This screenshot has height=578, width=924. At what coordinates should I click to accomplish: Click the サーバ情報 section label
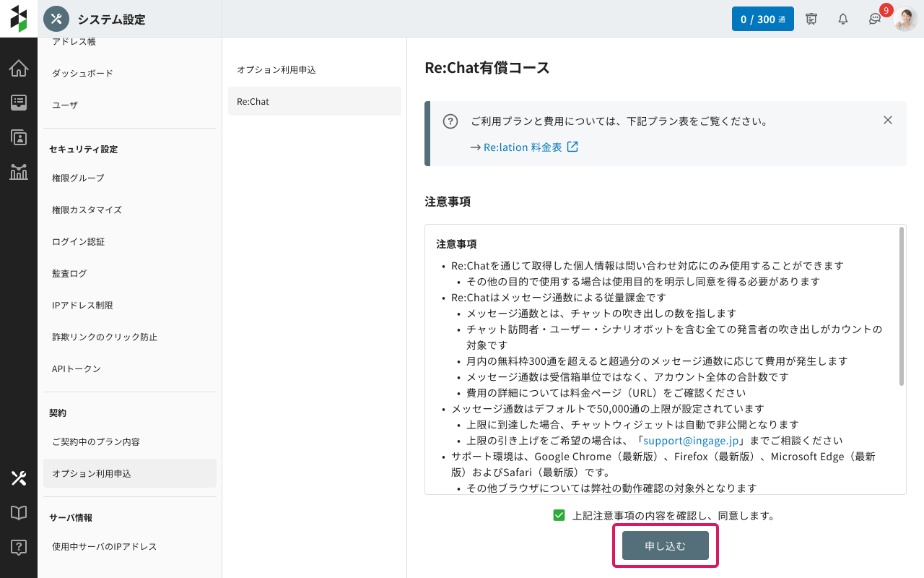pos(71,517)
